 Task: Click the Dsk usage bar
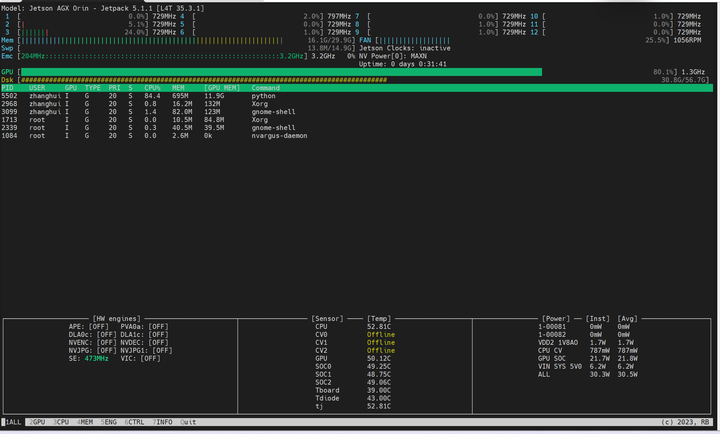click(204, 80)
